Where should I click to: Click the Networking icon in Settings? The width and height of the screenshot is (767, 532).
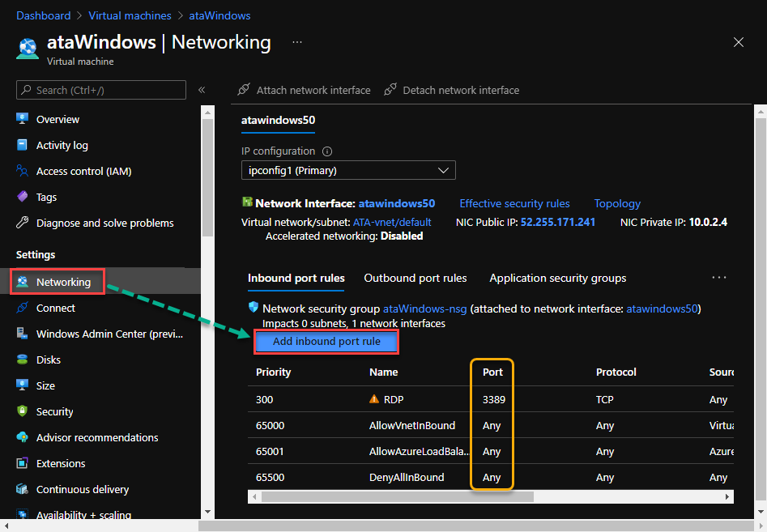click(22, 282)
